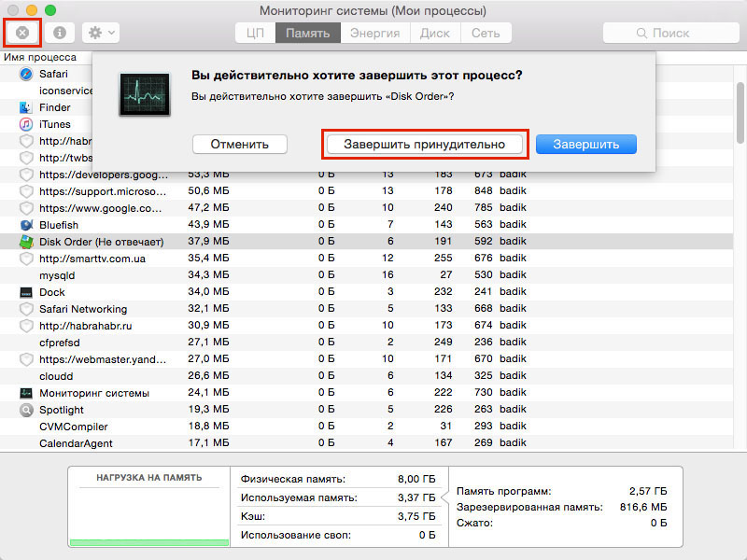Screen dimensions: 747x560
Task: Click the 37,9 МБ memory value
Action: (x=208, y=242)
